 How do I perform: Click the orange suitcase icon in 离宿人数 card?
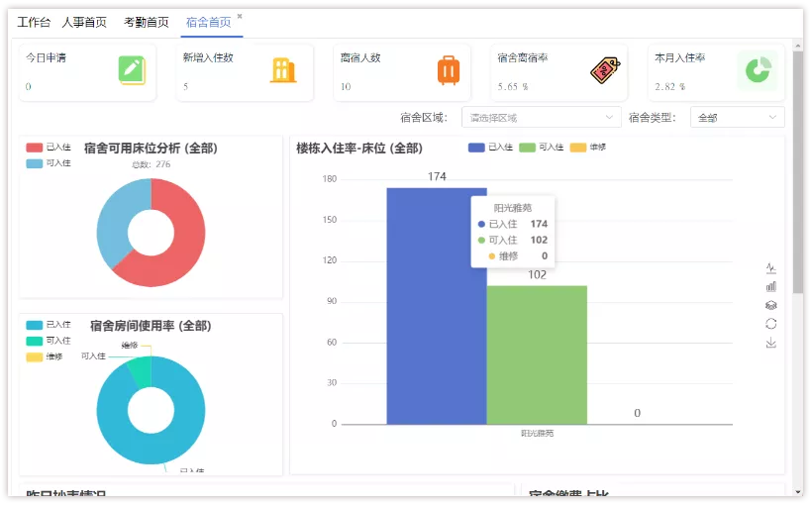pyautogui.click(x=449, y=70)
